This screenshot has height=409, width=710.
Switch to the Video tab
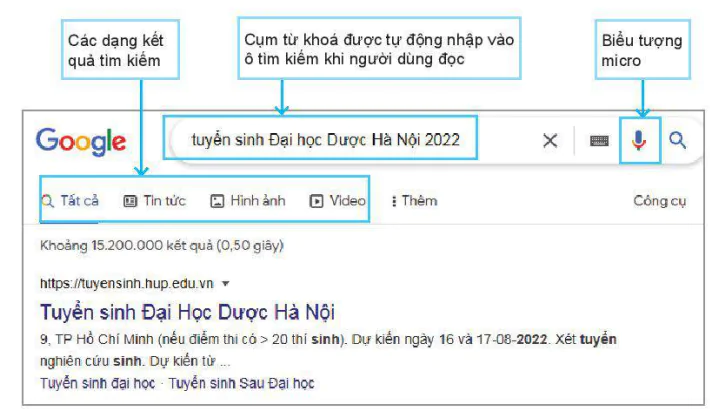337,201
